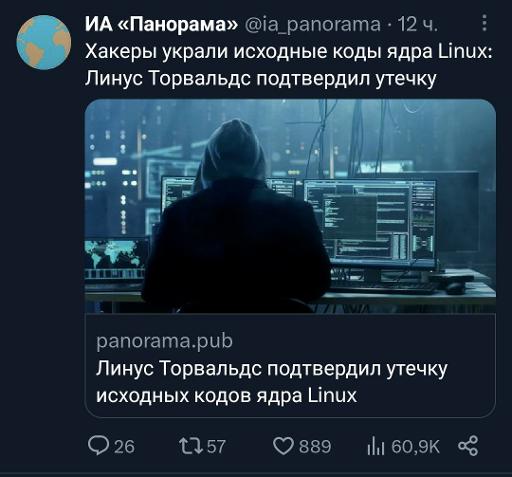Retweet using the arrows icon
Image resolution: width=512 pixels, height=477 pixels.
pos(191,446)
